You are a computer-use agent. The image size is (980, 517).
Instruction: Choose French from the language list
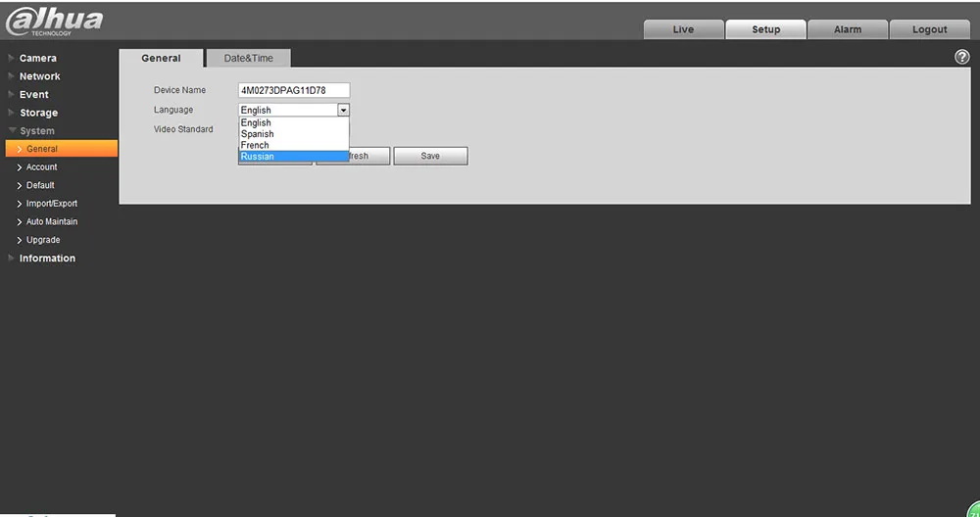(294, 145)
